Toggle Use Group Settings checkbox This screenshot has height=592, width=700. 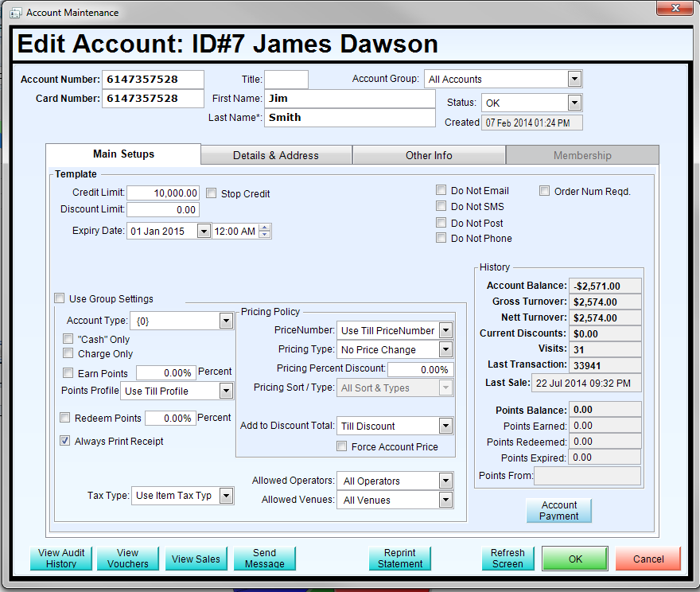(x=60, y=299)
